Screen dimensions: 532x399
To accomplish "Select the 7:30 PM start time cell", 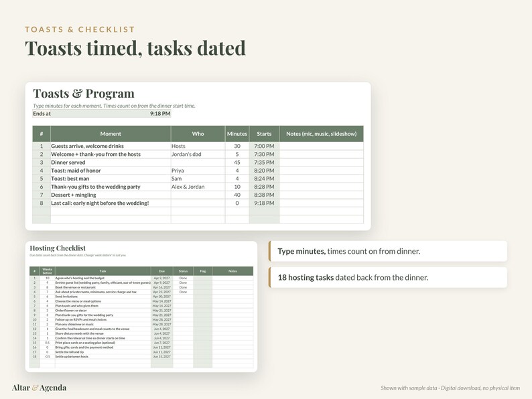I will coord(264,154).
